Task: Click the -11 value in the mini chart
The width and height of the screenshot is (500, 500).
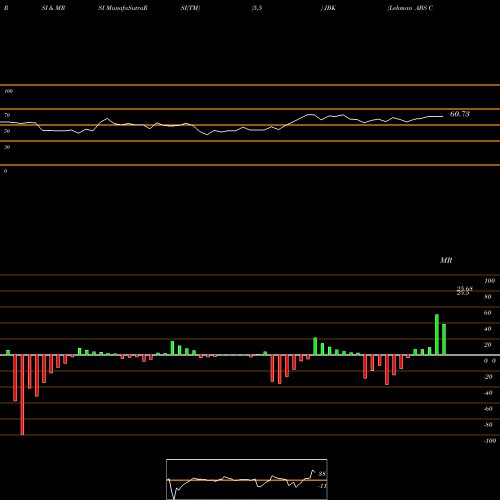Action: click(x=322, y=486)
